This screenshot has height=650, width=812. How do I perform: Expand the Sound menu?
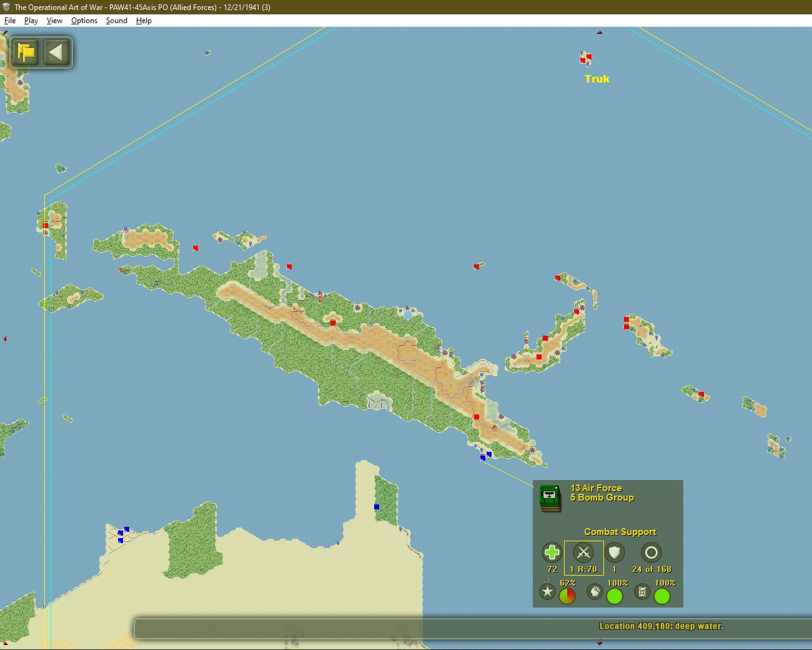[x=116, y=21]
